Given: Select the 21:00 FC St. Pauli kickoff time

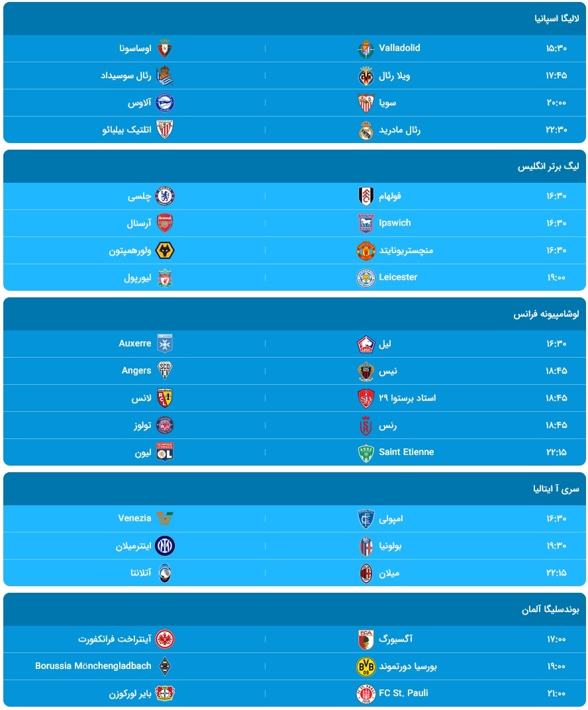Looking at the screenshot, I should [556, 693].
